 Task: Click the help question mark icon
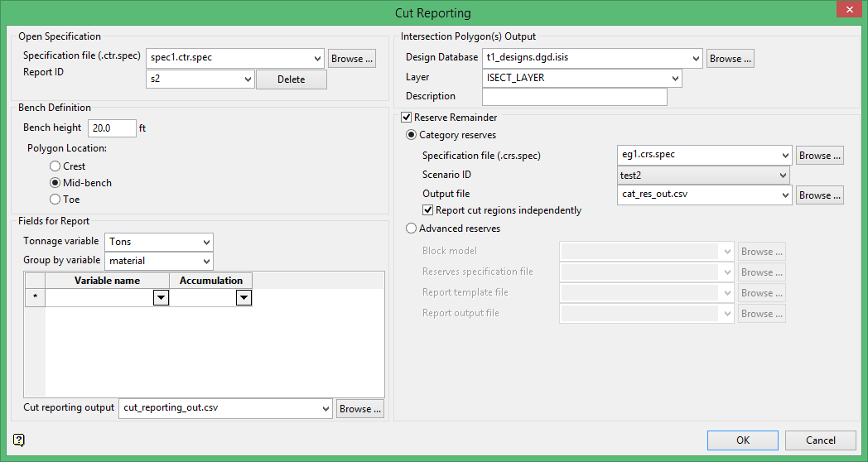coord(19,440)
